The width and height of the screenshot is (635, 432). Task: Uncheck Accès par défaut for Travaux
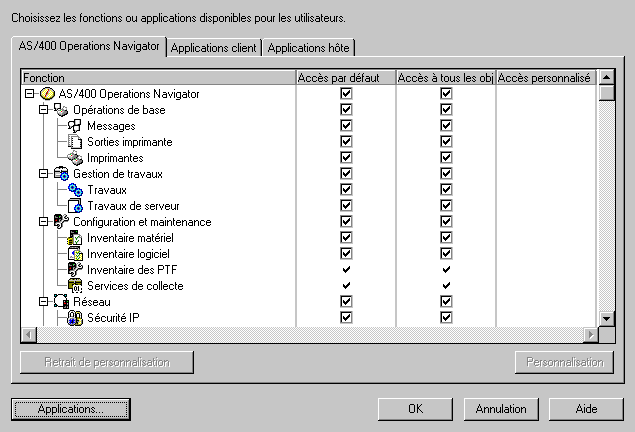346,189
